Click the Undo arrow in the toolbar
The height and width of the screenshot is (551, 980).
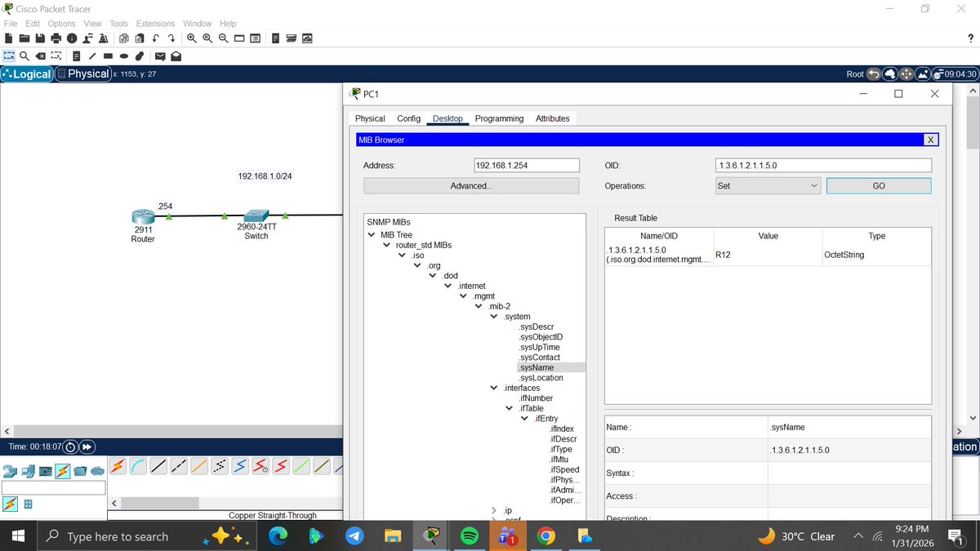155,38
